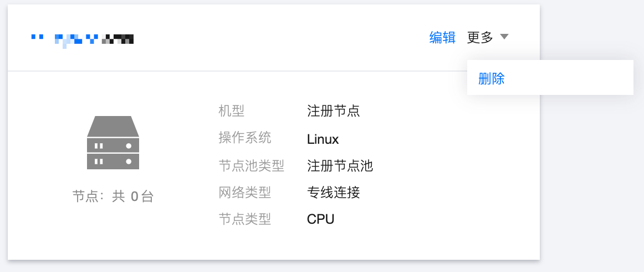Click the gray dropdown triangle beside 更多
Screen dimensions: 644x272
[x=504, y=37]
